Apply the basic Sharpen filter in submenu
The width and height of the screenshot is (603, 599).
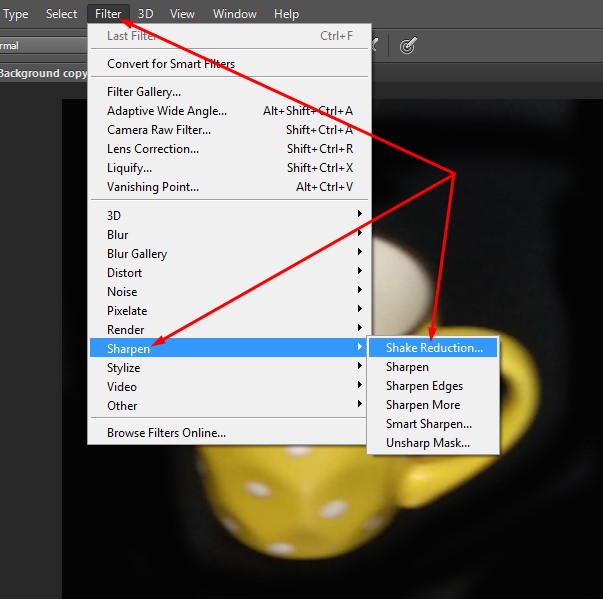click(x=433, y=366)
